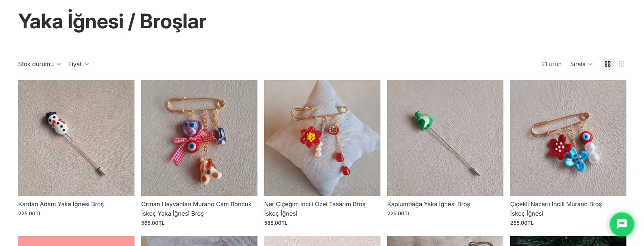Click the pink product thumbnail in second row
This screenshot has width=644, height=246.
click(x=76, y=241)
